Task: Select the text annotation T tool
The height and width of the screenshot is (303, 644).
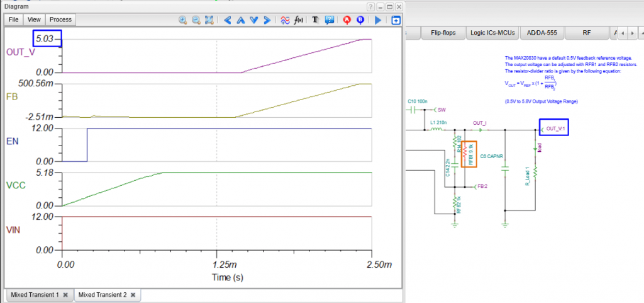Action: [316, 20]
